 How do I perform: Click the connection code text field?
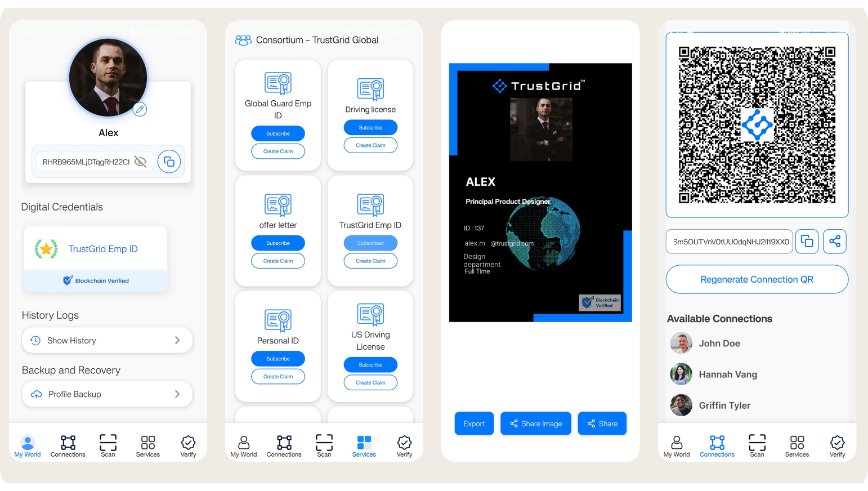[730, 242]
